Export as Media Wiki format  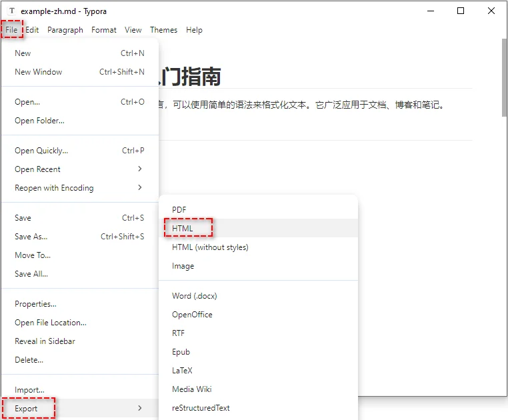(x=258, y=389)
